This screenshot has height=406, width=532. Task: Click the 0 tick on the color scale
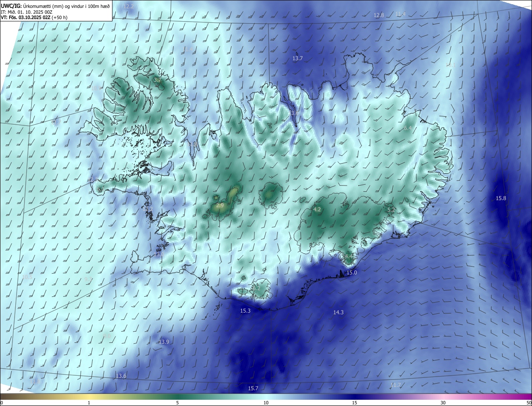pos(2,403)
